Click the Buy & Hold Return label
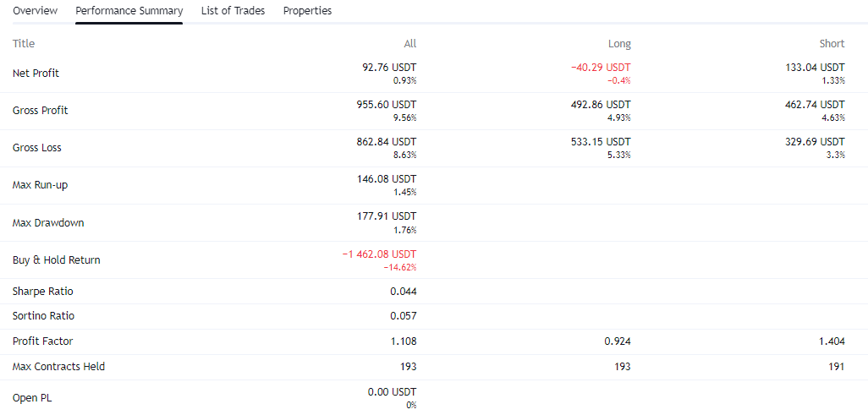868x415 pixels. [56, 260]
